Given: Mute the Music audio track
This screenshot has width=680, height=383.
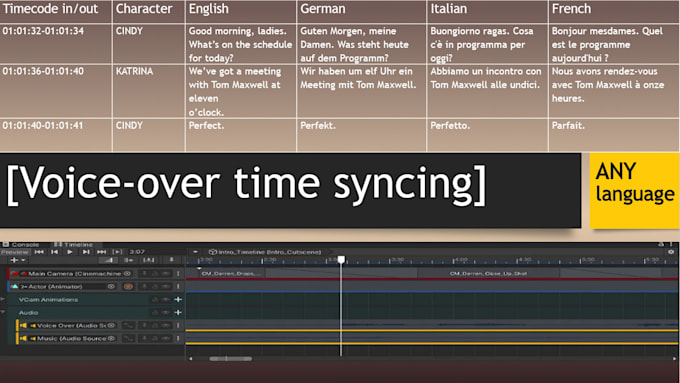Looking at the screenshot, I should [x=166, y=338].
